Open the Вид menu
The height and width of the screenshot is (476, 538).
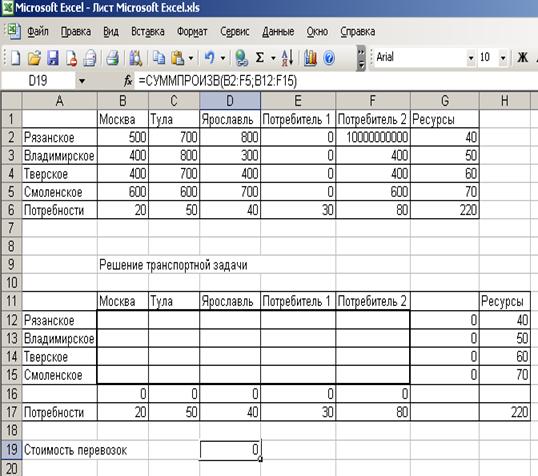[x=111, y=32]
